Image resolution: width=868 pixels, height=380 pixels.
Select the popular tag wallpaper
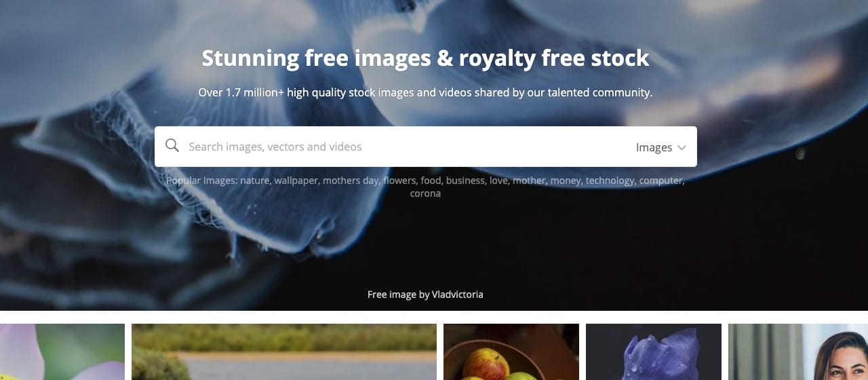pos(297,180)
